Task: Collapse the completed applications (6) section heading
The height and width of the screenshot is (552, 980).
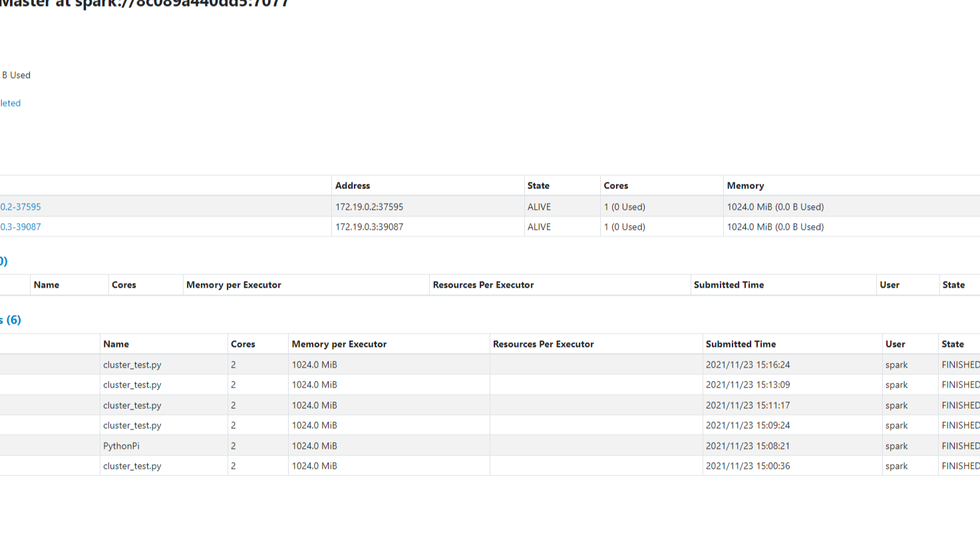Action: [x=11, y=320]
